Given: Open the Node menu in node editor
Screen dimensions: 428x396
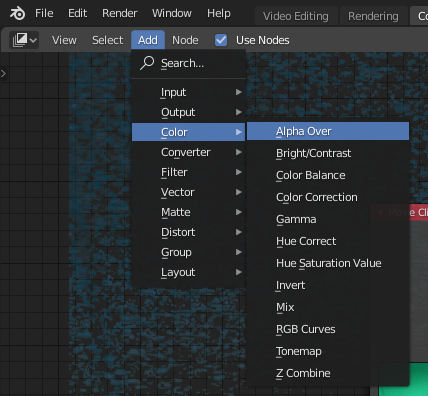Looking at the screenshot, I should [x=185, y=40].
